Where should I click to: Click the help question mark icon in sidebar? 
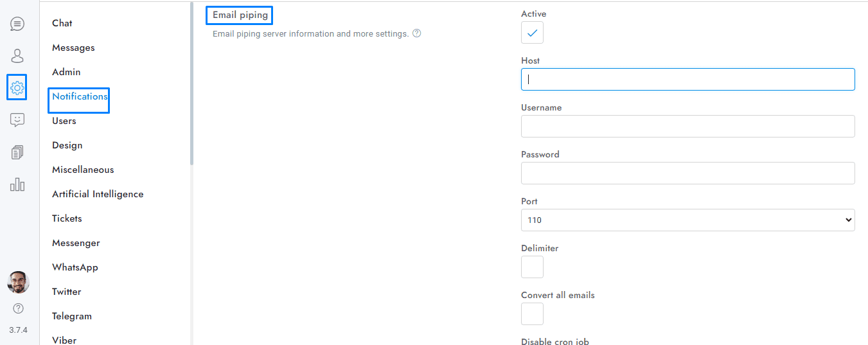pyautogui.click(x=18, y=308)
